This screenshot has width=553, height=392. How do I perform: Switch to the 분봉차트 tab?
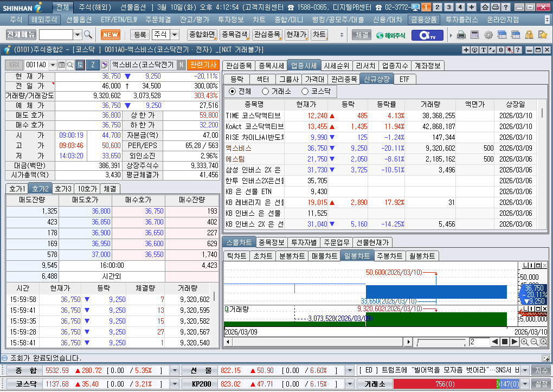point(292,256)
